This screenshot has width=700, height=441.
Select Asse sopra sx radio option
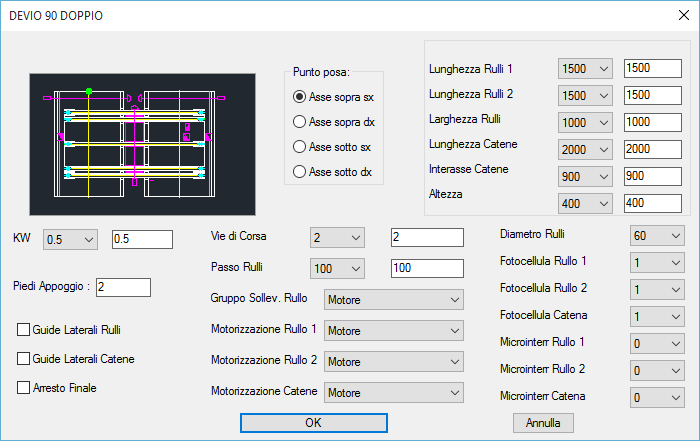(333, 97)
